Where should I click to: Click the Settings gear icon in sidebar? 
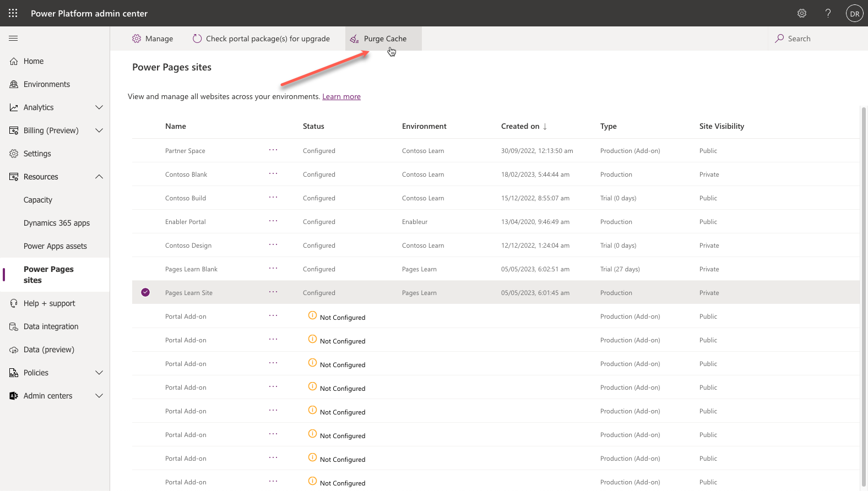(14, 154)
